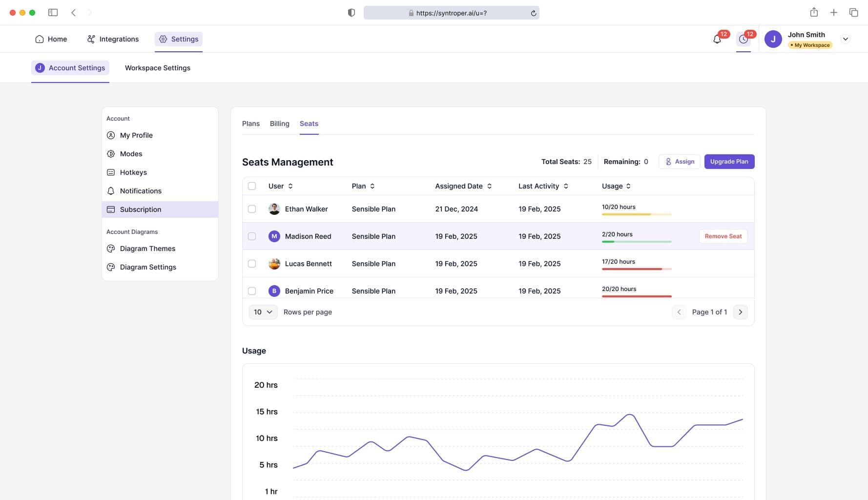Viewport: 868px width, 500px height.
Task: Click the Upgrade Plan button
Action: [x=729, y=162]
